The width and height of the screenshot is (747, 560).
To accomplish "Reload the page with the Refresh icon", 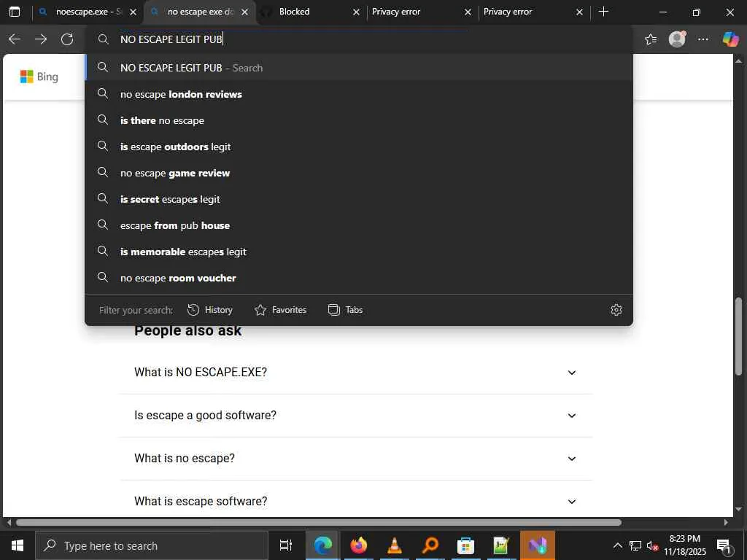I will coord(67,39).
